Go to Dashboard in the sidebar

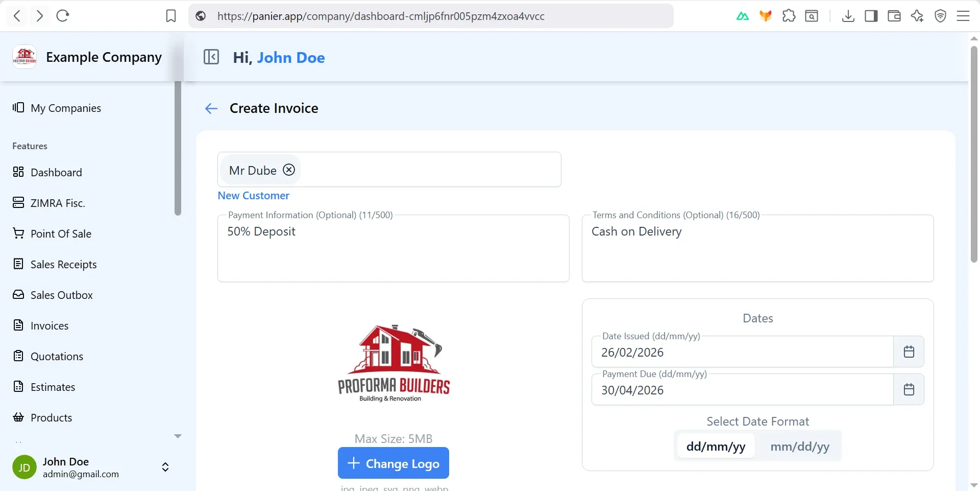(47, 172)
